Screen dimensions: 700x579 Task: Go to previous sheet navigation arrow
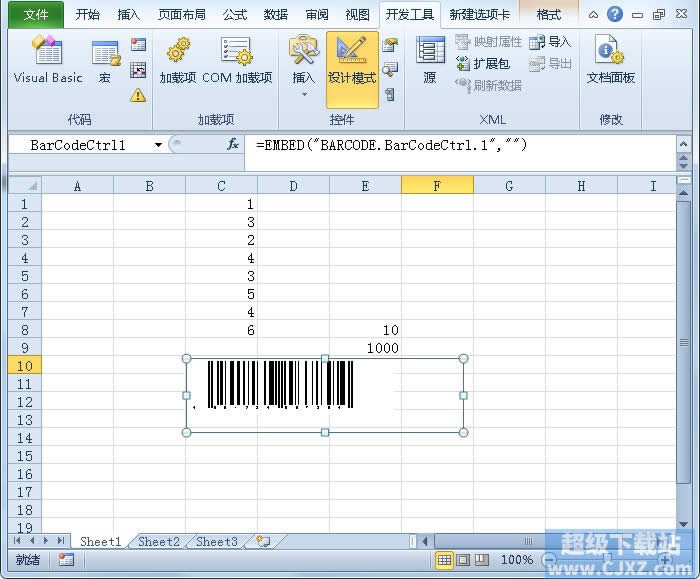point(32,541)
